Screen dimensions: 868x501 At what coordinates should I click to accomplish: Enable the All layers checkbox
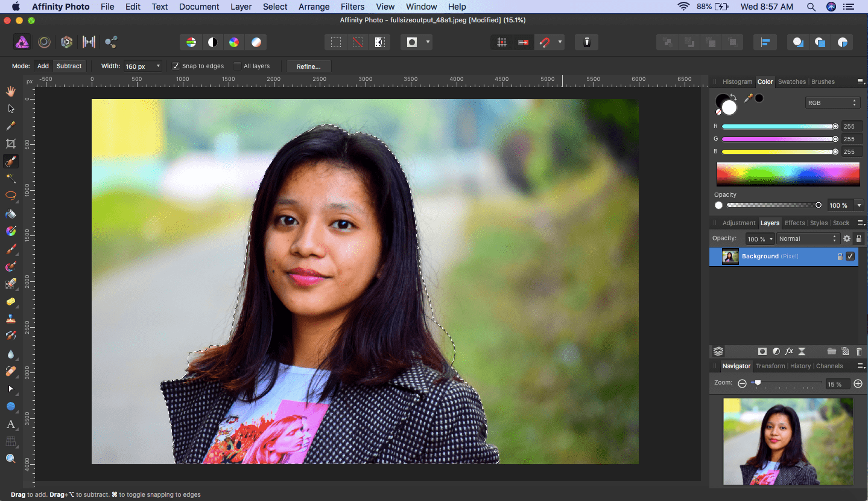237,66
